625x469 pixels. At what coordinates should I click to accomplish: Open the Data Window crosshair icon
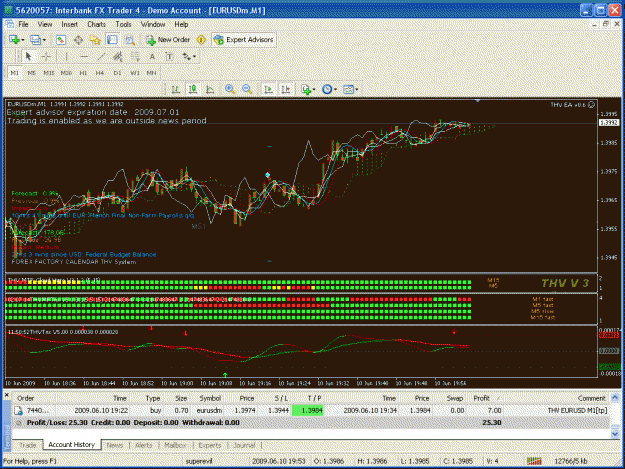pos(78,40)
